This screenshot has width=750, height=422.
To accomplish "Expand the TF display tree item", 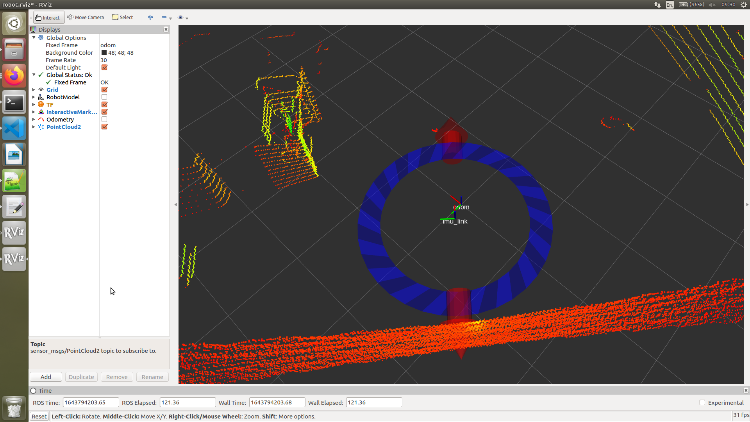I will click(33, 104).
